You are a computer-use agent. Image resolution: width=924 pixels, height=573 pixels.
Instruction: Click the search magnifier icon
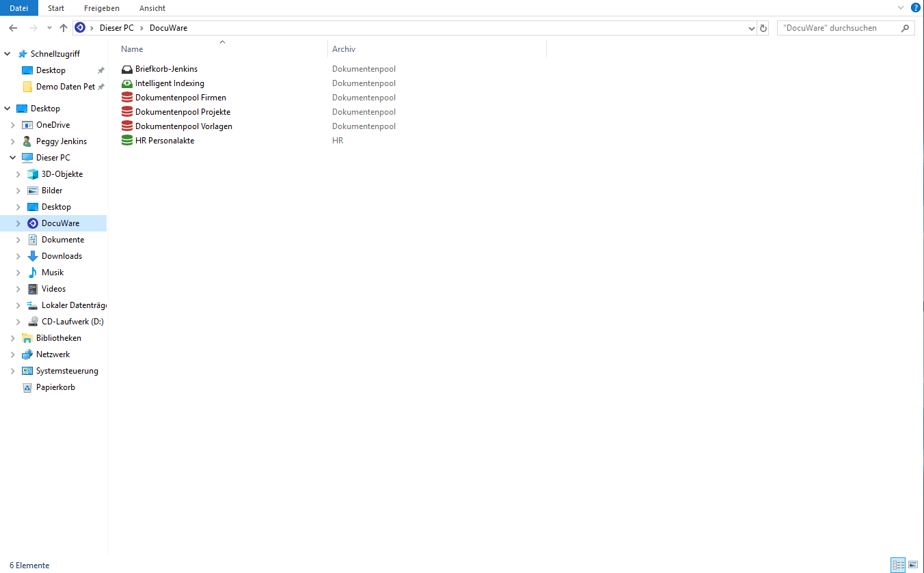click(x=906, y=27)
